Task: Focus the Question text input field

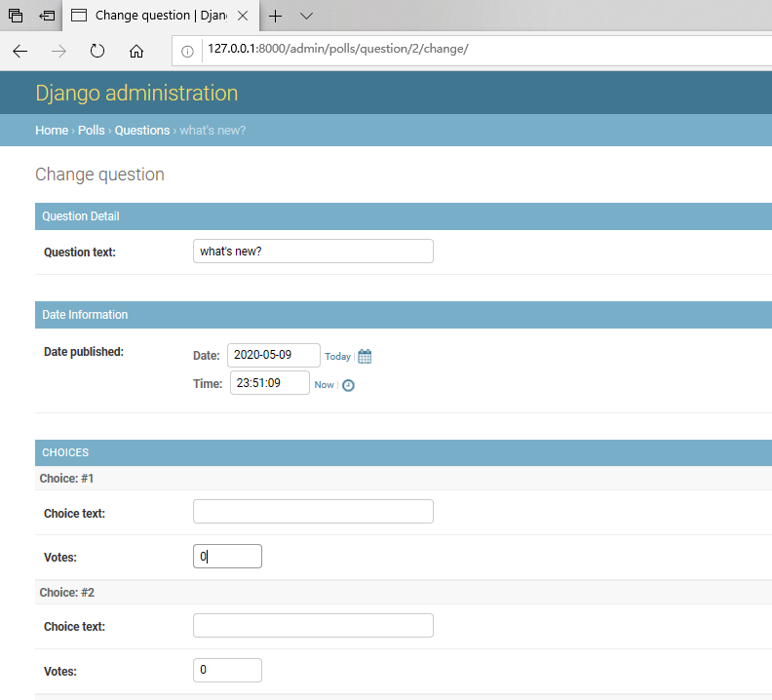Action: coord(313,252)
